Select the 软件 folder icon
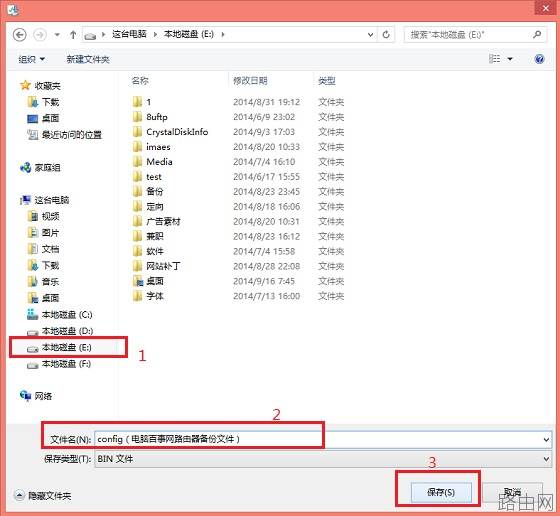 click(138, 251)
